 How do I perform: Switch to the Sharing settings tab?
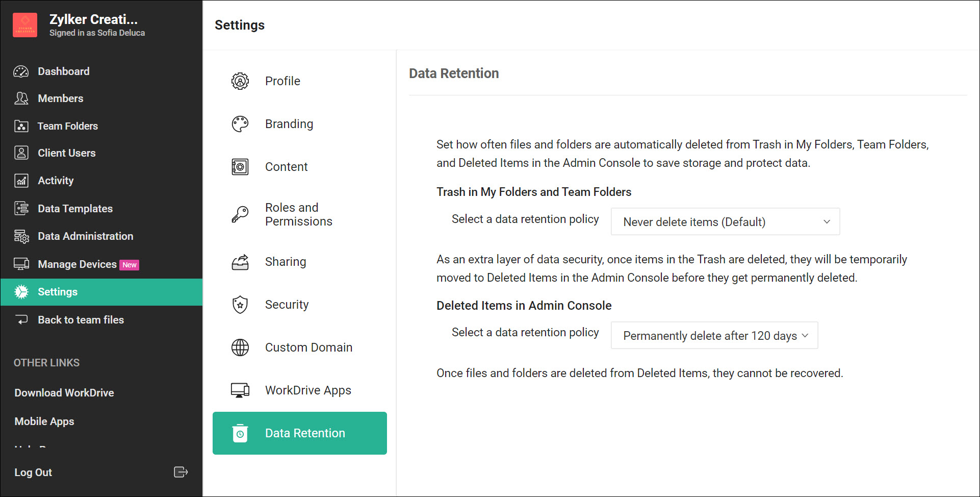(x=285, y=262)
